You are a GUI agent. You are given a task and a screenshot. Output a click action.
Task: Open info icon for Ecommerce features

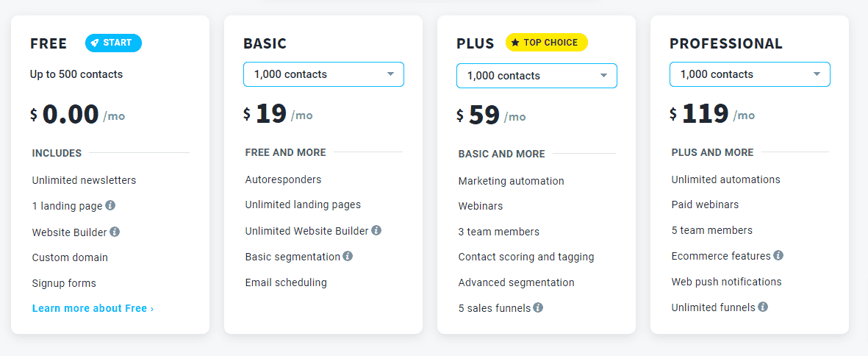tap(778, 255)
